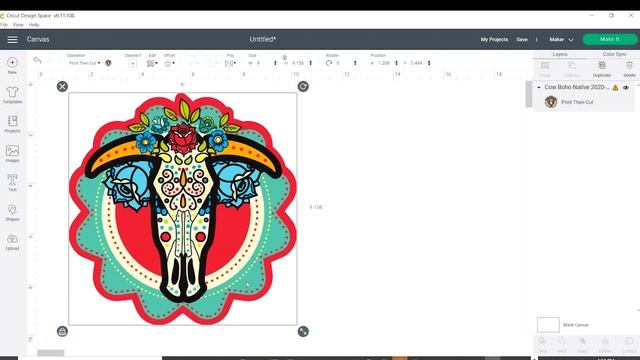Screen dimensions: 640x360
Task: Open the Images library
Action: click(12, 151)
